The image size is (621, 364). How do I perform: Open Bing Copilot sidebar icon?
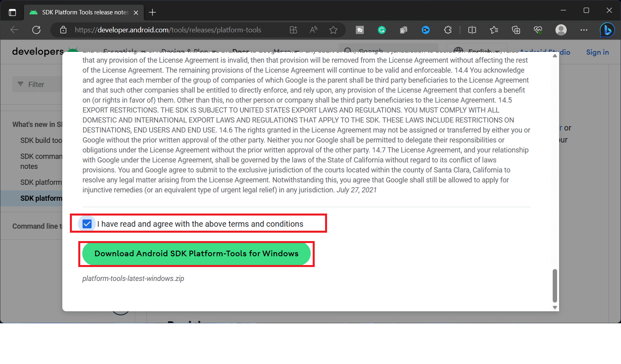607,30
